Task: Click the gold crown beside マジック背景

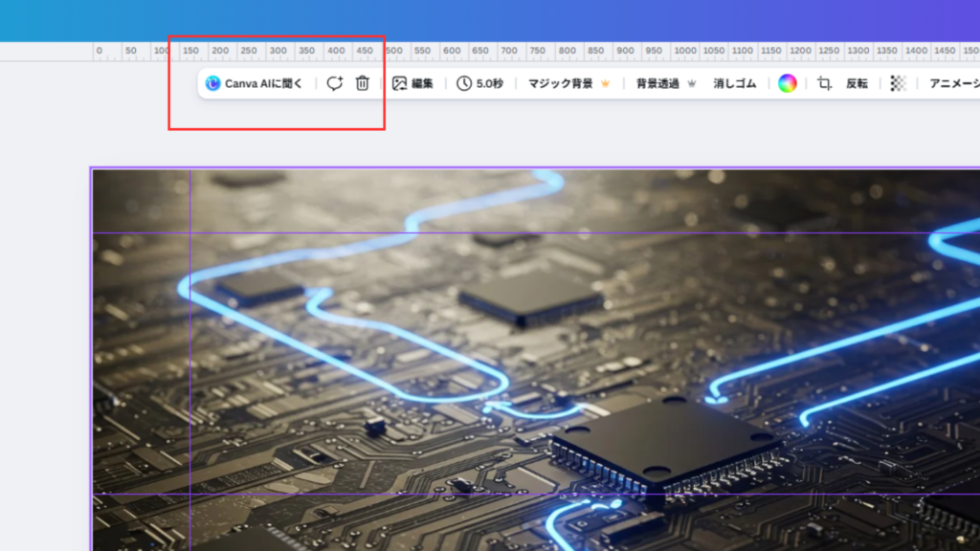Action: pos(605,83)
